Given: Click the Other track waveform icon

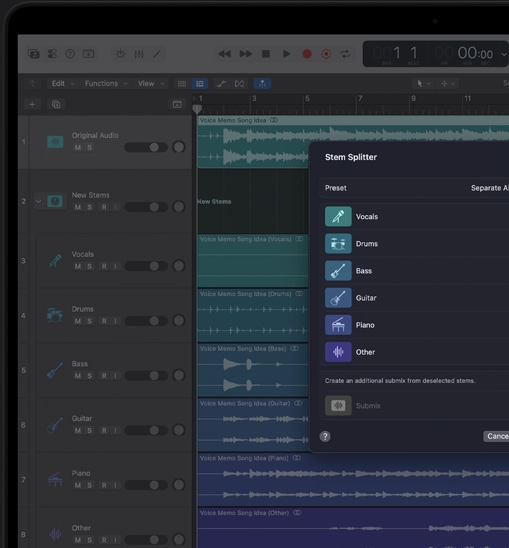Looking at the screenshot, I should 55,534.
